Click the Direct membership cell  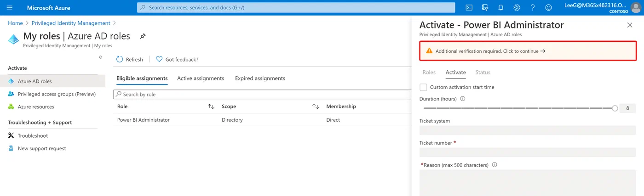pyautogui.click(x=333, y=120)
